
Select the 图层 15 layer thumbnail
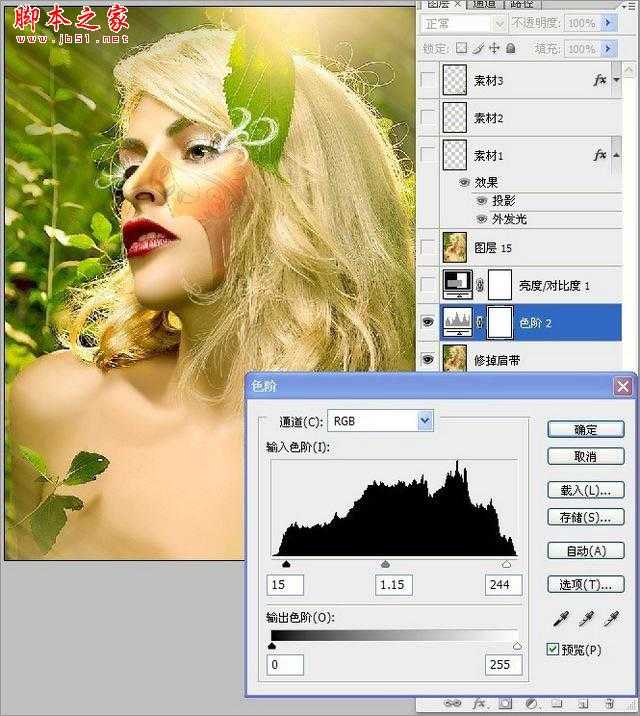tap(455, 247)
